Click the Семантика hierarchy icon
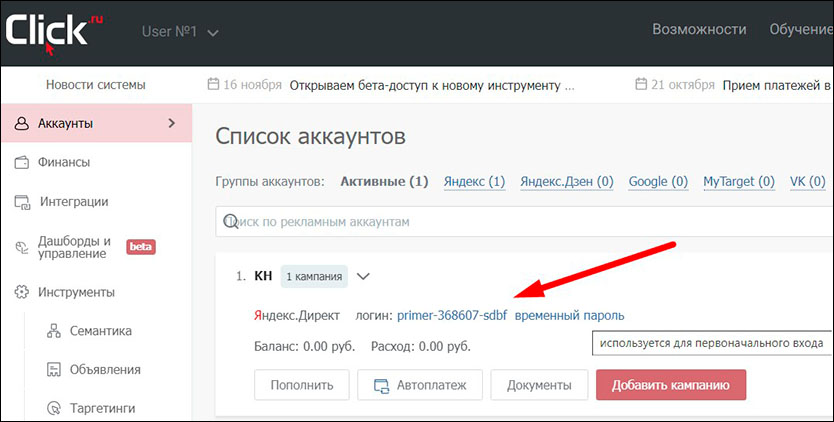The image size is (834, 422). point(54,331)
